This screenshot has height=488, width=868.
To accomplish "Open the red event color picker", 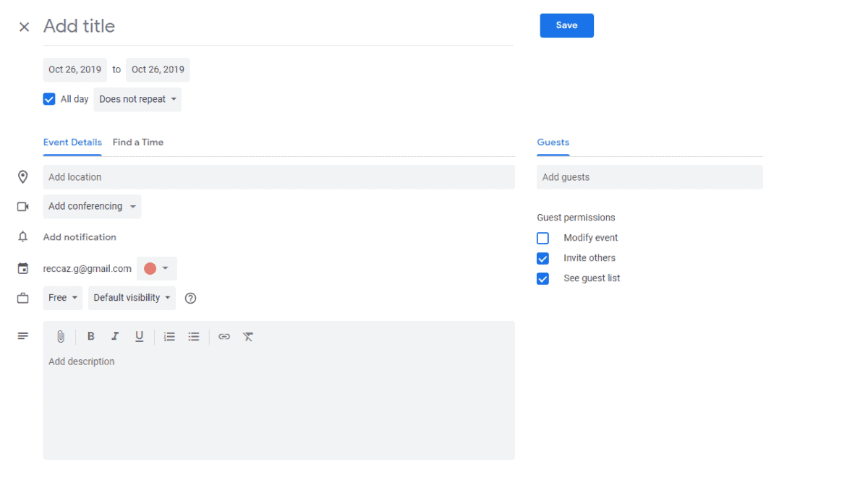I will click(x=156, y=269).
